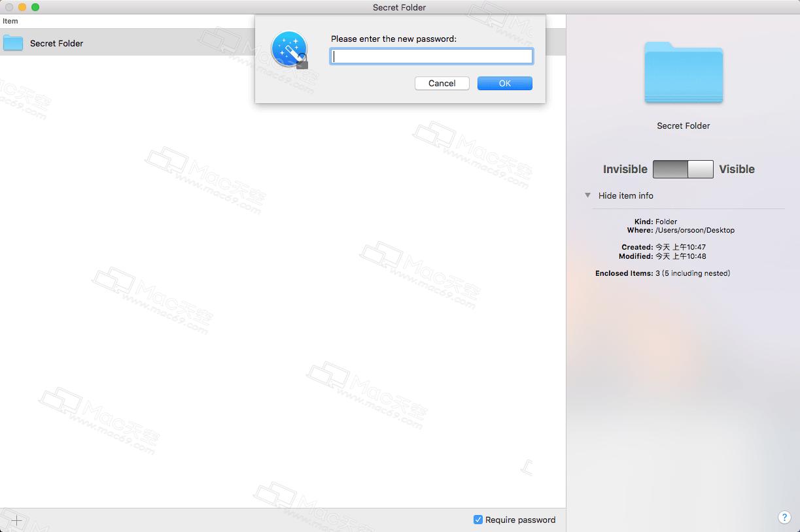This screenshot has width=800, height=532.
Task: Uncheck the Require password checkbox
Action: (478, 520)
